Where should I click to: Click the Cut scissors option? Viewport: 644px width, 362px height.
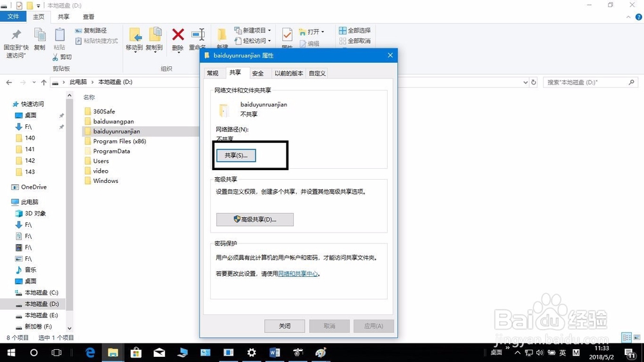point(62,57)
